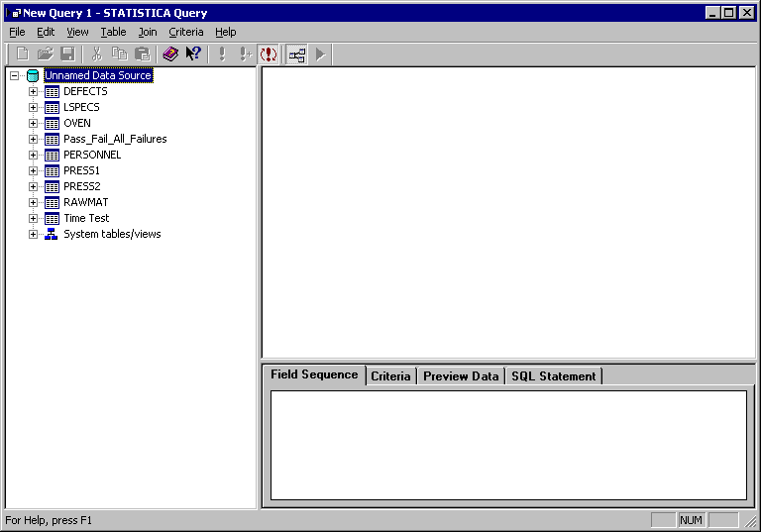Click the OVEN table icon
This screenshot has height=532, width=761.
click(52, 123)
